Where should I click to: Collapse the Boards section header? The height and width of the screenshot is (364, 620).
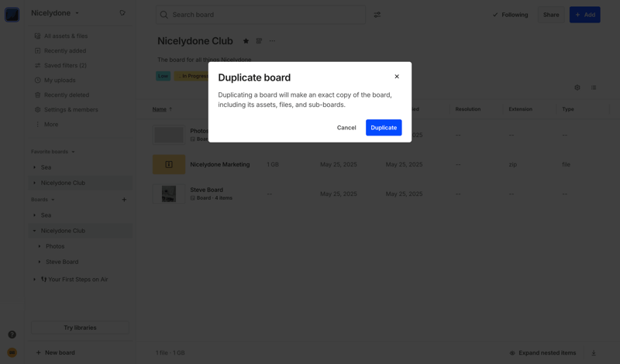click(43, 200)
